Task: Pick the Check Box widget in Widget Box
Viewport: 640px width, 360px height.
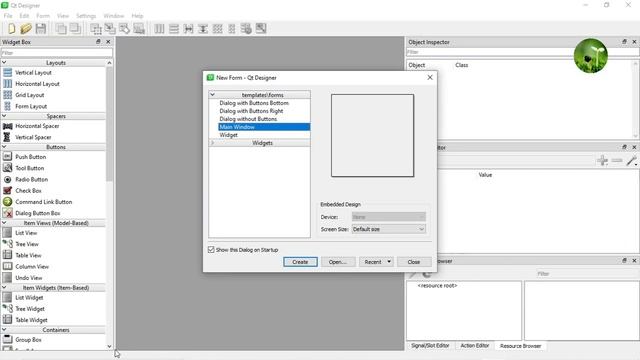Action: pos(28,191)
